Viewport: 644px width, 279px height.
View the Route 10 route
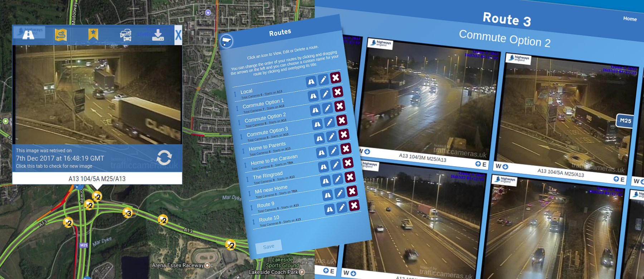[330, 209]
